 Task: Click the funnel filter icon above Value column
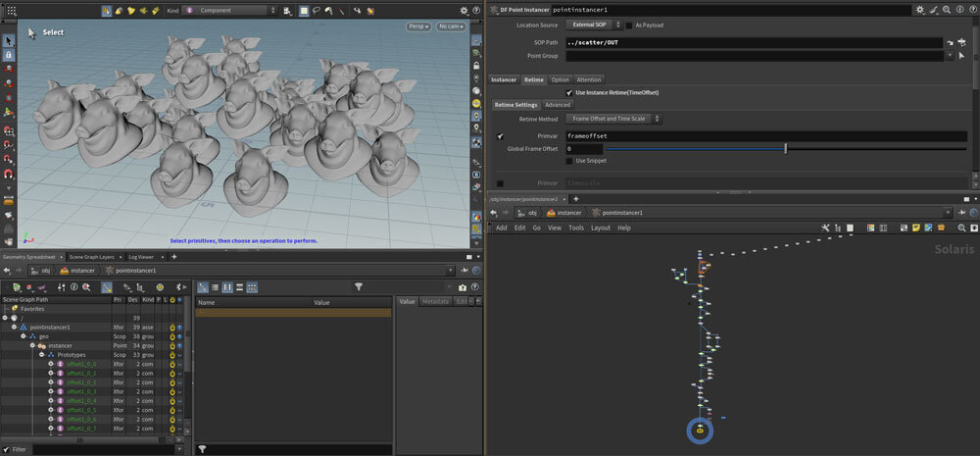[x=359, y=287]
